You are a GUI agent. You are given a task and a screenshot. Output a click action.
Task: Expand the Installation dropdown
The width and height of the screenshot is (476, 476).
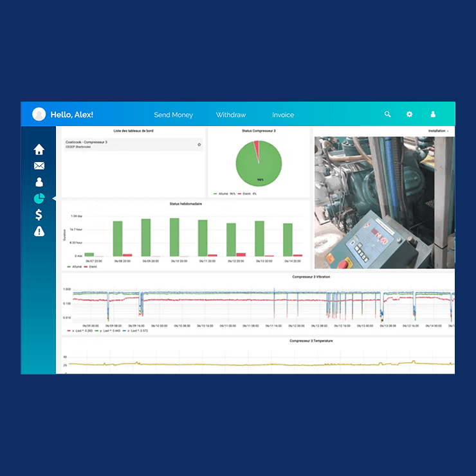438,131
